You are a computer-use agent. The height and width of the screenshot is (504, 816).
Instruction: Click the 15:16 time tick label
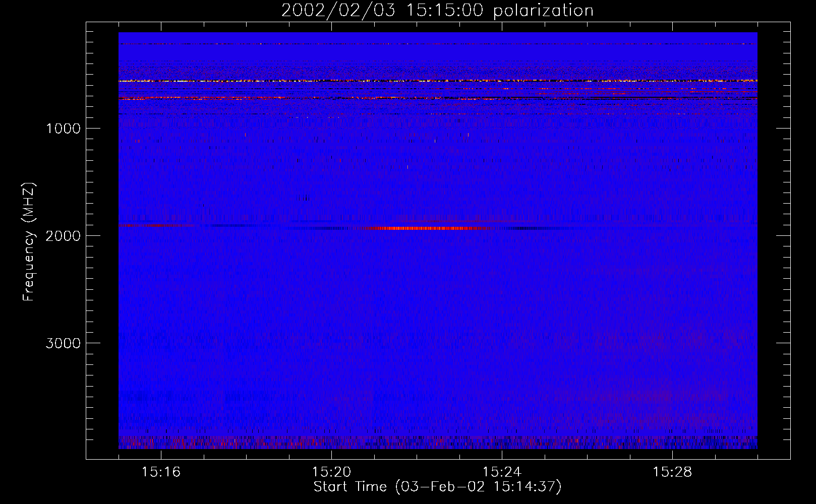[161, 472]
